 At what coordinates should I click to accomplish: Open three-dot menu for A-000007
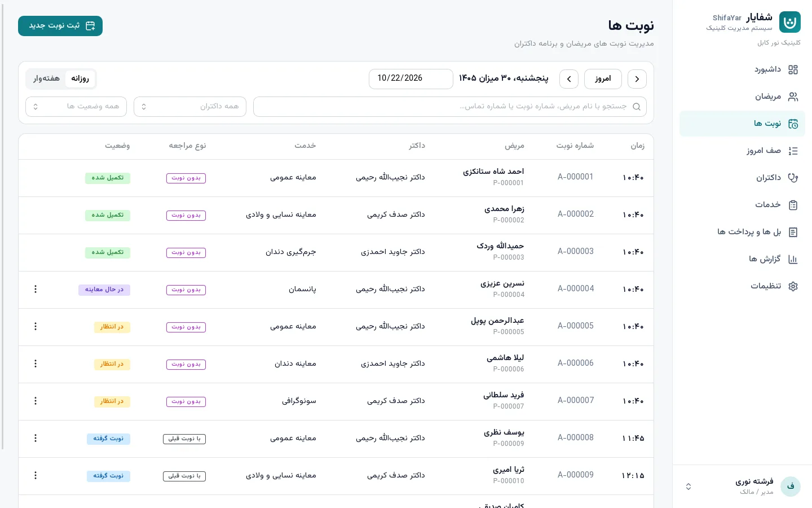(36, 401)
